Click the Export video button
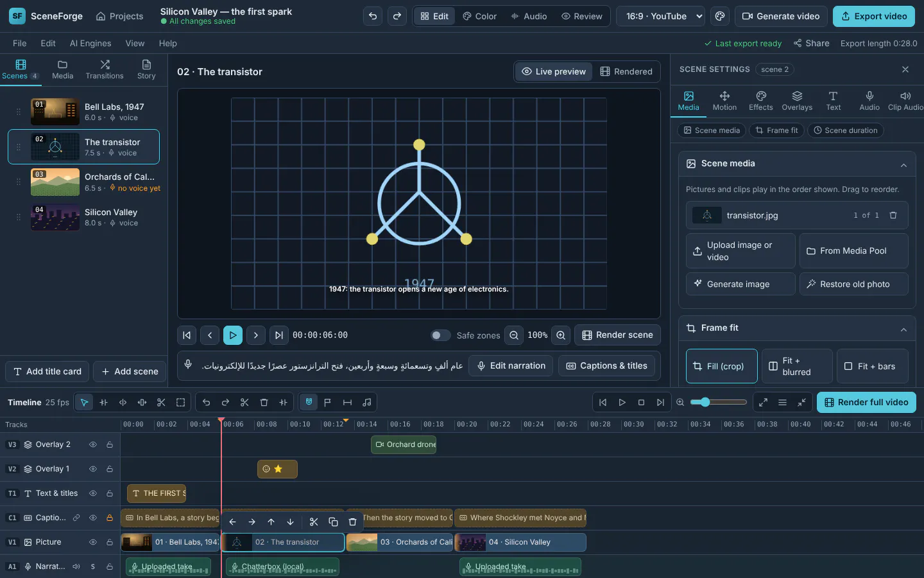 tap(874, 16)
